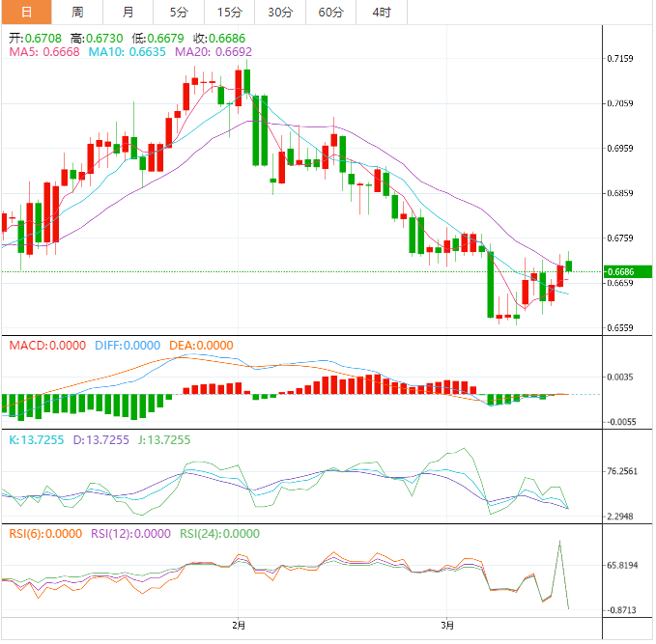The width and height of the screenshot is (656, 644).
Task: Click the 收:0.6686 close price value
Action: click(219, 39)
